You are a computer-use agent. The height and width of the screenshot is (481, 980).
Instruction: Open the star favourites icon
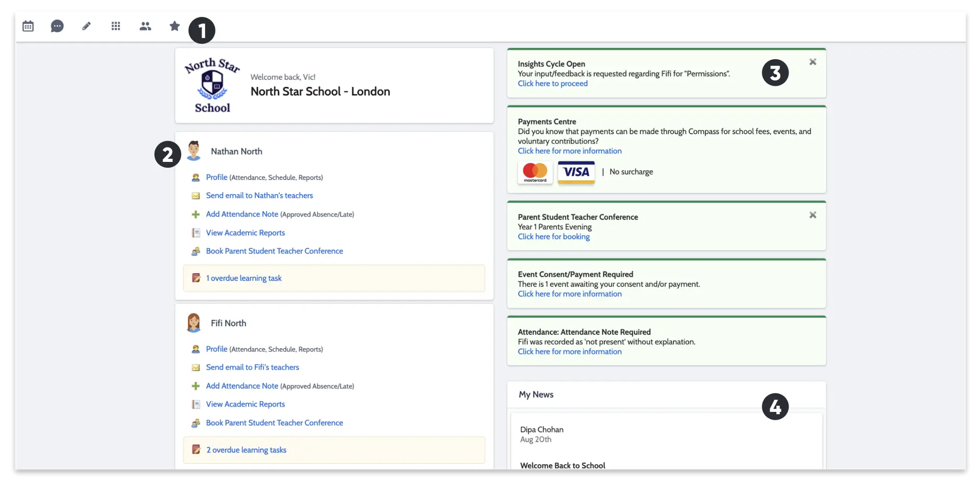coord(175,26)
